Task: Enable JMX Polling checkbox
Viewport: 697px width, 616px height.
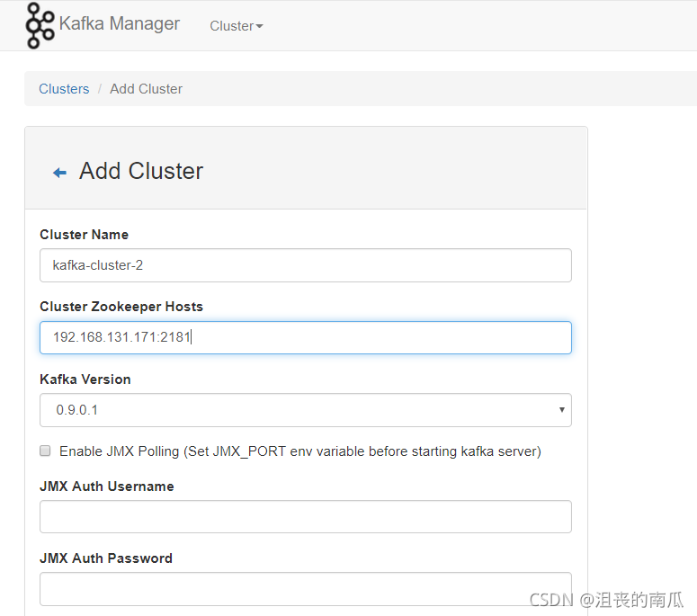Action: 45,451
